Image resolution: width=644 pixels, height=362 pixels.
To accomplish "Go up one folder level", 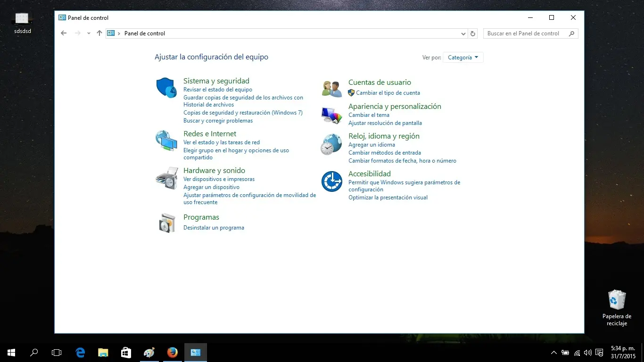I will [99, 33].
